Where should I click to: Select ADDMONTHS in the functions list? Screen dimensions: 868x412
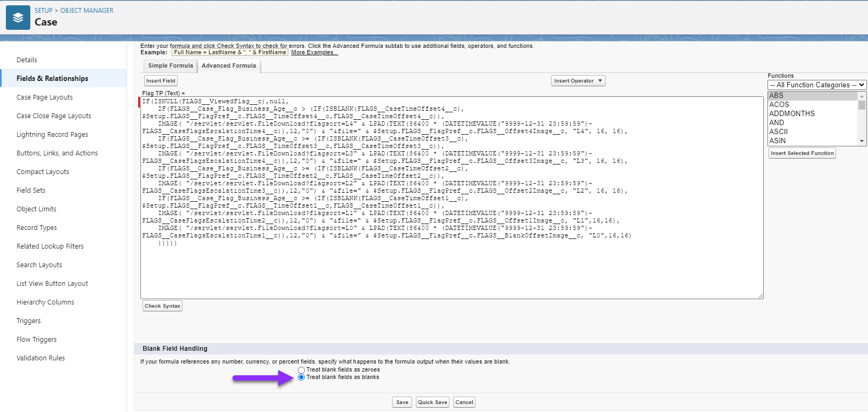[x=812, y=114]
